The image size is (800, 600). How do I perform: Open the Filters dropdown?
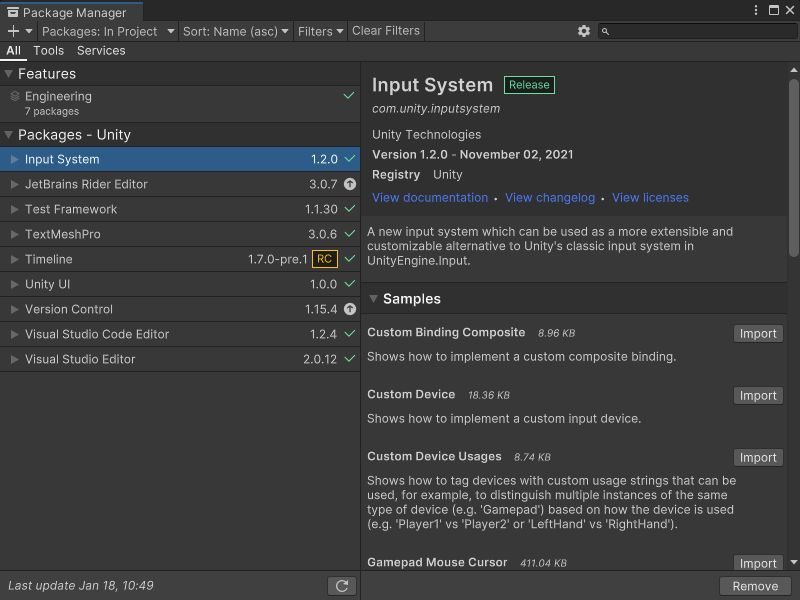(x=320, y=31)
